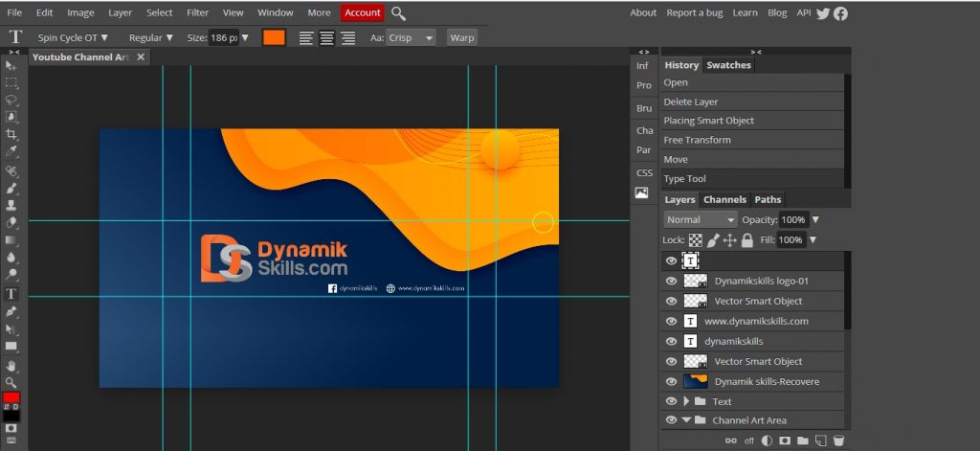Add a raster mask to layer
This screenshot has width=980, height=451.
point(785,440)
